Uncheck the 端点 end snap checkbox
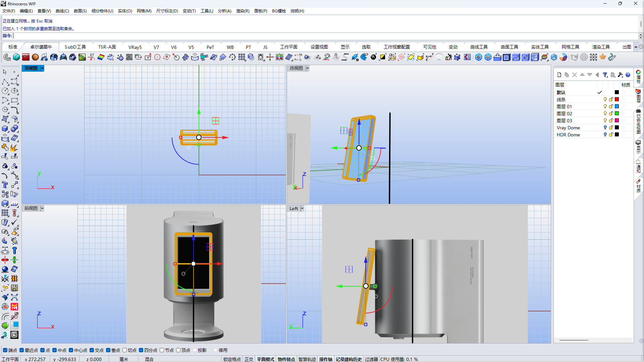This screenshot has width=644, height=362. pyautogui.click(x=5, y=350)
